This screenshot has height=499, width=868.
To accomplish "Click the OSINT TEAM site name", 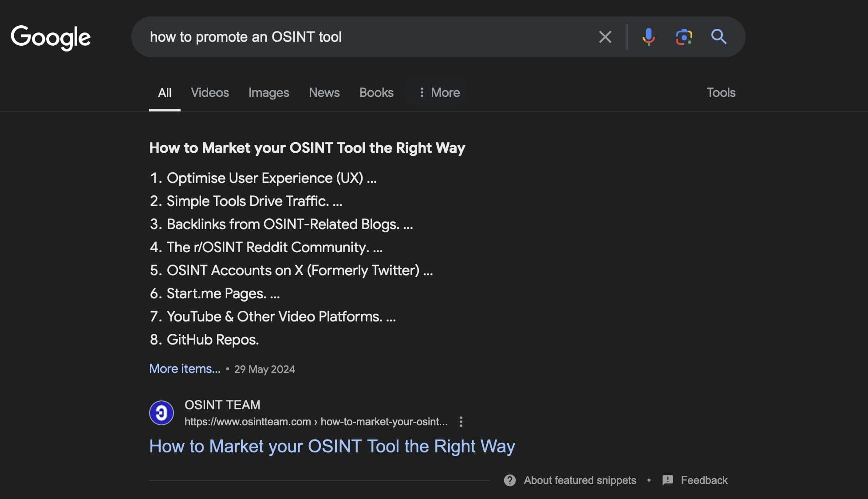I will point(222,405).
